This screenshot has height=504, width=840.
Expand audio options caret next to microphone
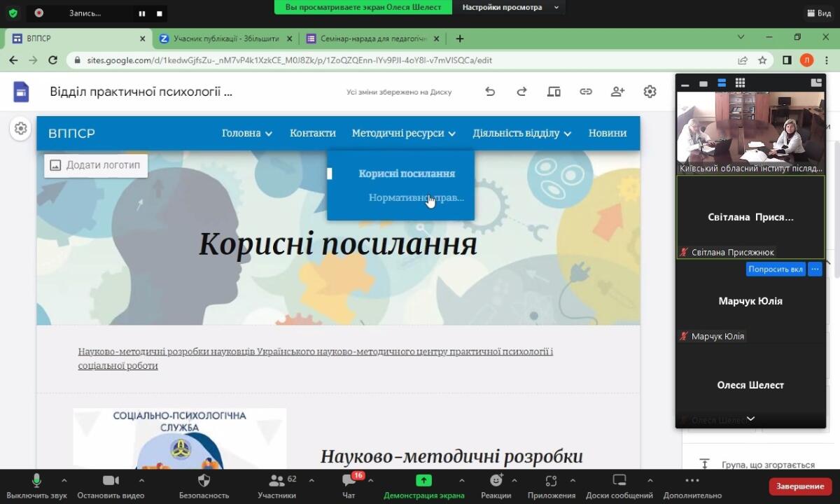pos(64,480)
